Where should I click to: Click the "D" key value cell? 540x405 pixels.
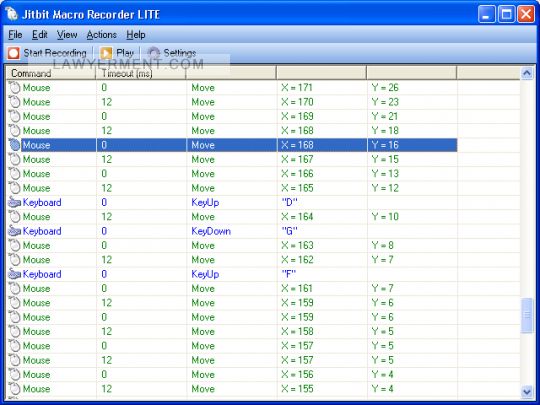(x=289, y=202)
